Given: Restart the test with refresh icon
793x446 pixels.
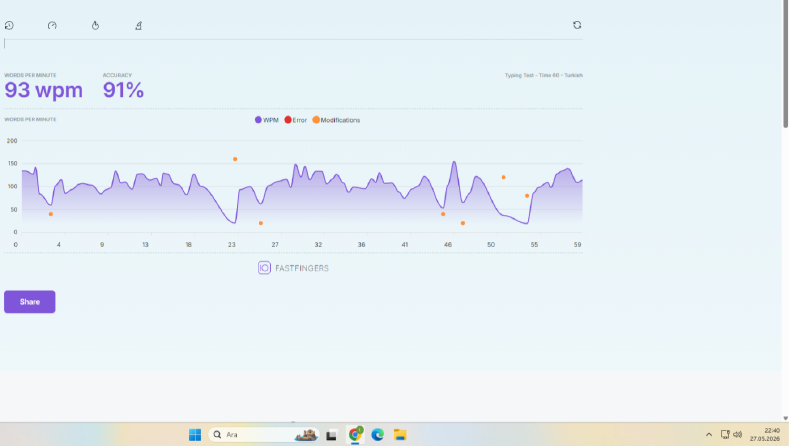Looking at the screenshot, I should pos(577,25).
